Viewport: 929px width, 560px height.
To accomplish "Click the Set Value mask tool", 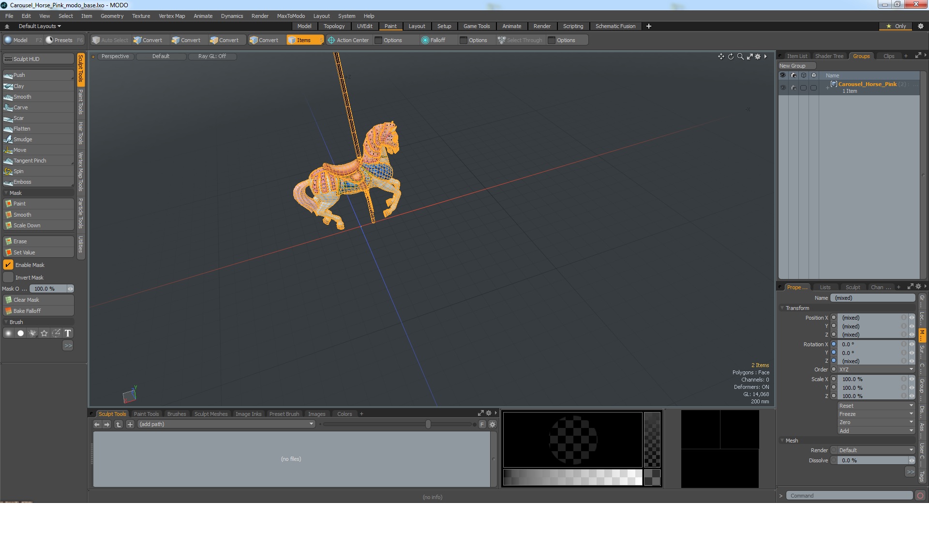I will (38, 252).
